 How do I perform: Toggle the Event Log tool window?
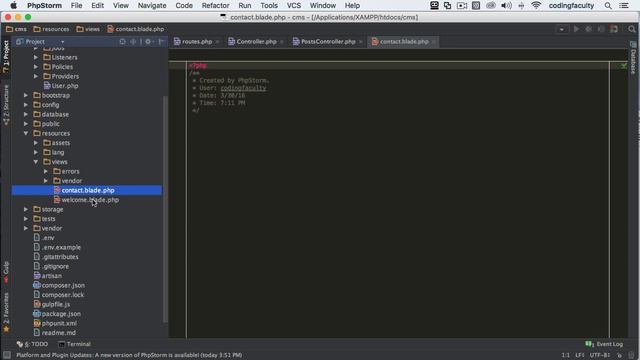point(604,344)
